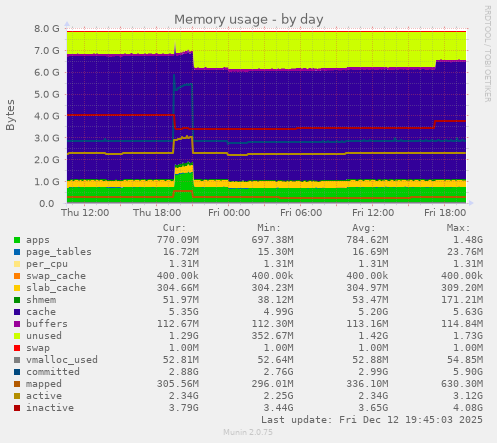Click the apps current value 770.09M
The image size is (497, 443).
178,240
